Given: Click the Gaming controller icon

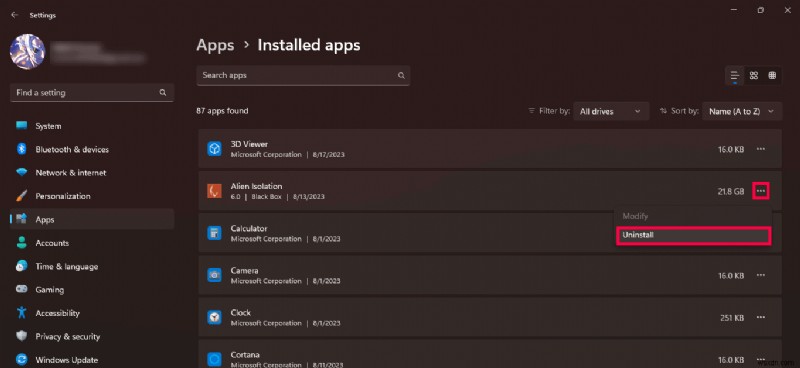Looking at the screenshot, I should pyautogui.click(x=21, y=289).
